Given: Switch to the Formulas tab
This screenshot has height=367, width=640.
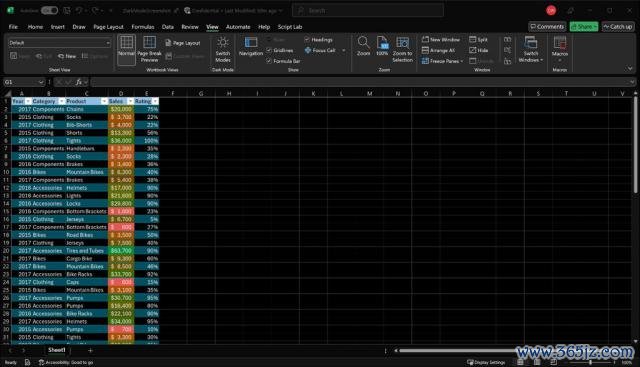Looking at the screenshot, I should point(142,27).
